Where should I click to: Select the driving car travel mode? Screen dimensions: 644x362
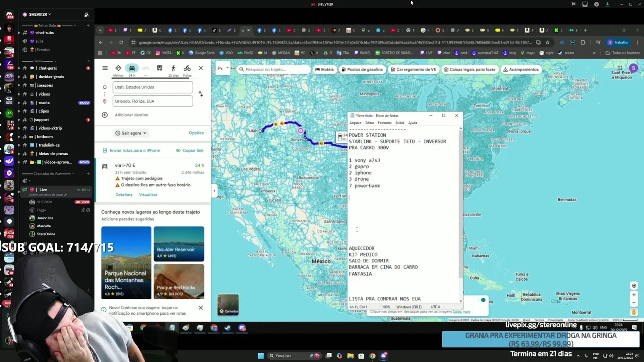[x=132, y=68]
